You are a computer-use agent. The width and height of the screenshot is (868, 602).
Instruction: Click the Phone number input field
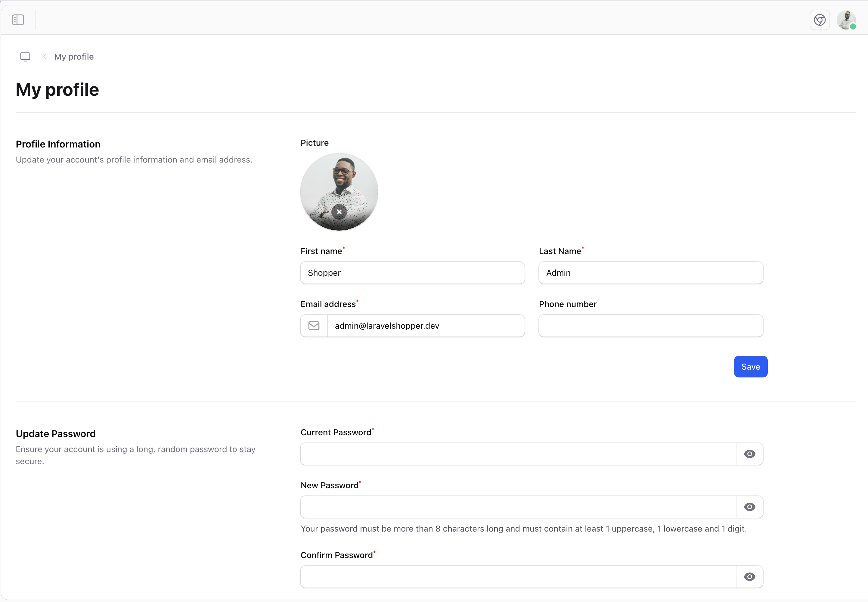click(650, 325)
